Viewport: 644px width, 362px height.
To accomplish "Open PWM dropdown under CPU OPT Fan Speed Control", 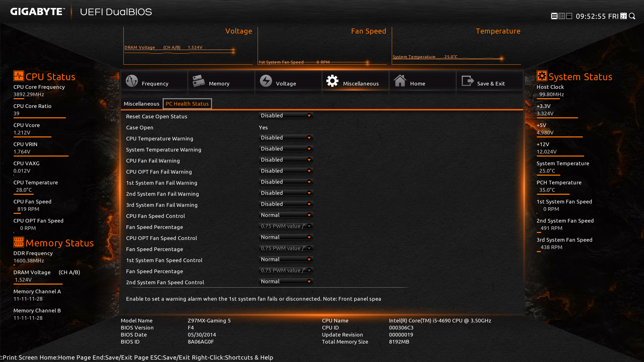I will coord(286,248).
